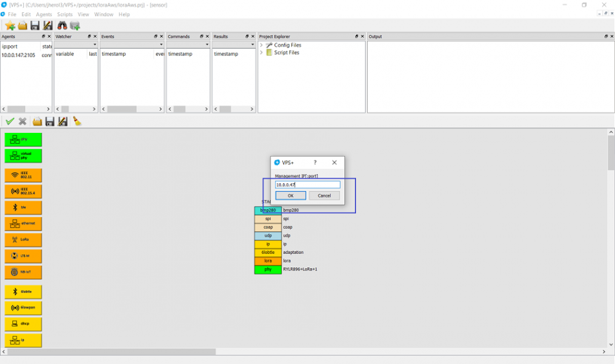Viewport: 615px width, 364px height.
Task: Select the dhcp block
Action: [x=23, y=324]
